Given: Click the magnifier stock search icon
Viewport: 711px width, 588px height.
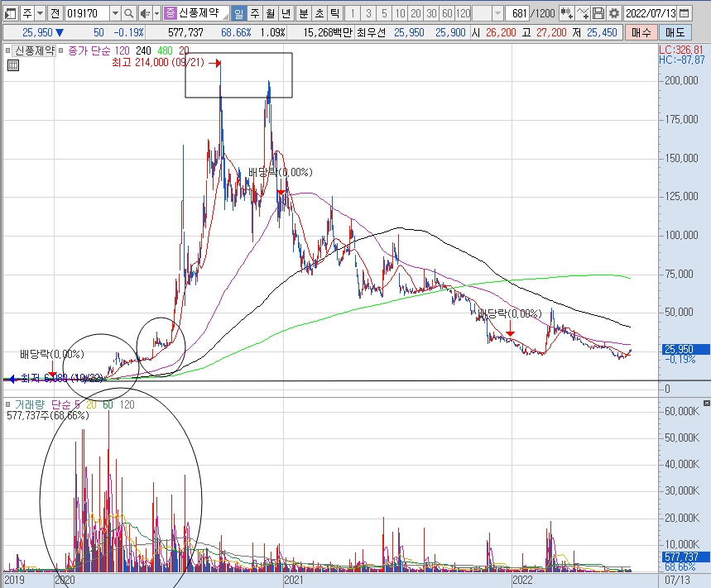Looking at the screenshot, I should (x=129, y=13).
